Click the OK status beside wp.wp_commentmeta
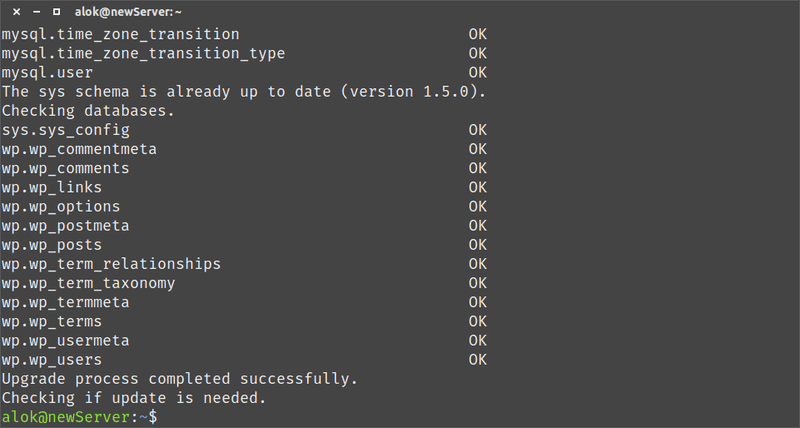This screenshot has height=428, width=800. tap(478, 149)
